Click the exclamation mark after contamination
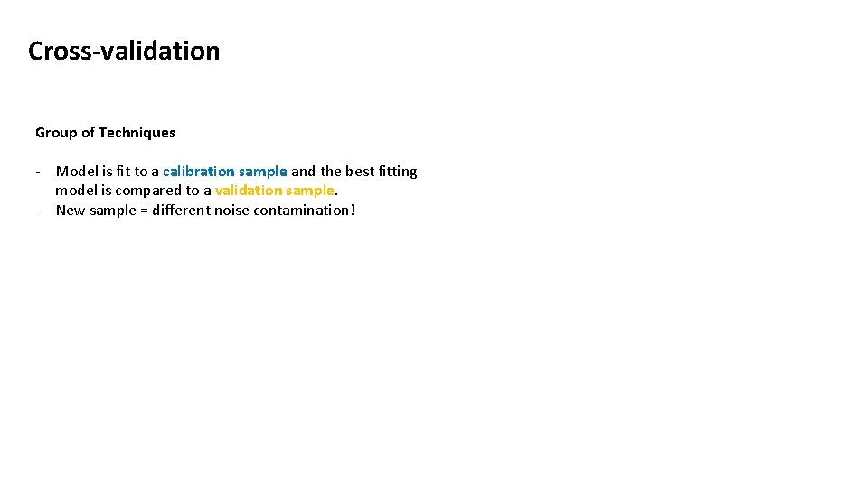 point(353,211)
